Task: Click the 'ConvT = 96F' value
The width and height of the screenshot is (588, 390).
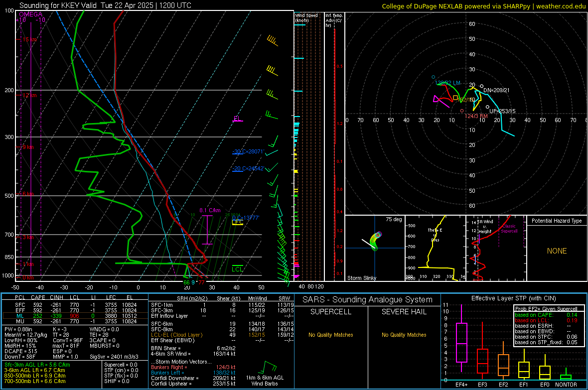Action: [68, 341]
